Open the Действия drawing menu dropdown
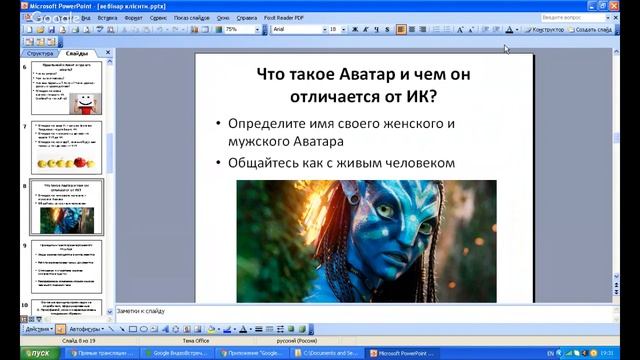The width and height of the screenshot is (640, 360). tap(39, 329)
